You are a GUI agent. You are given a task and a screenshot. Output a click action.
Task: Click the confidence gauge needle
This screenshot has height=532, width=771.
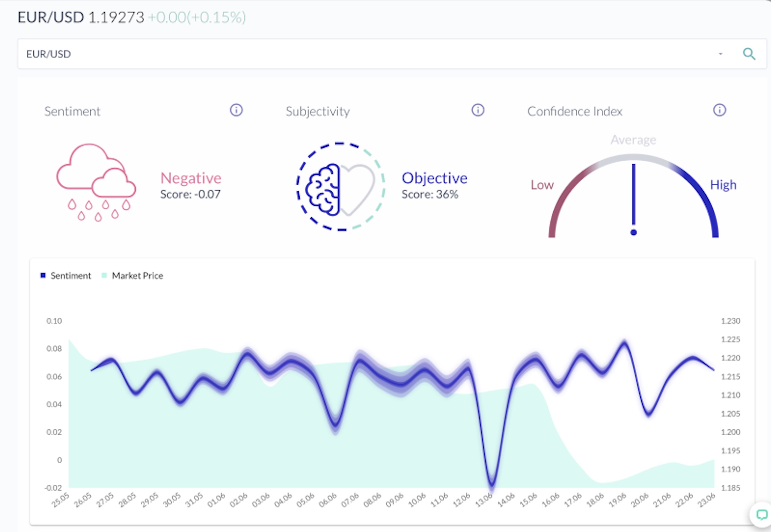coord(633,199)
